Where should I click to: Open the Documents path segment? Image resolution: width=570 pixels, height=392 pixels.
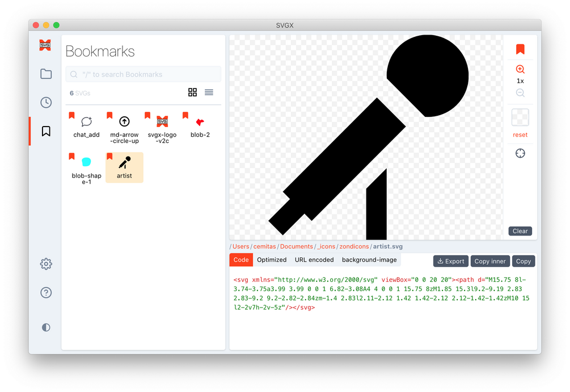pos(296,246)
